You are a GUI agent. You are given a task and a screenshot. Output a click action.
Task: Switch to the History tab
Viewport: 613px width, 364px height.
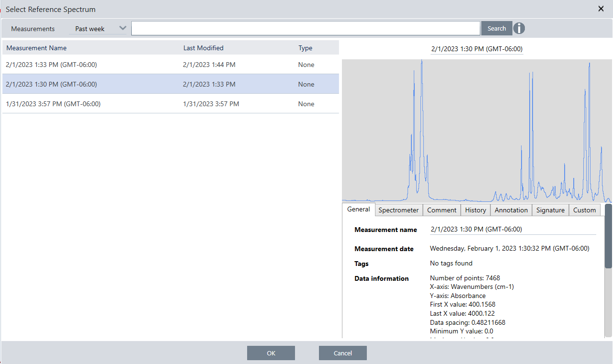(476, 210)
